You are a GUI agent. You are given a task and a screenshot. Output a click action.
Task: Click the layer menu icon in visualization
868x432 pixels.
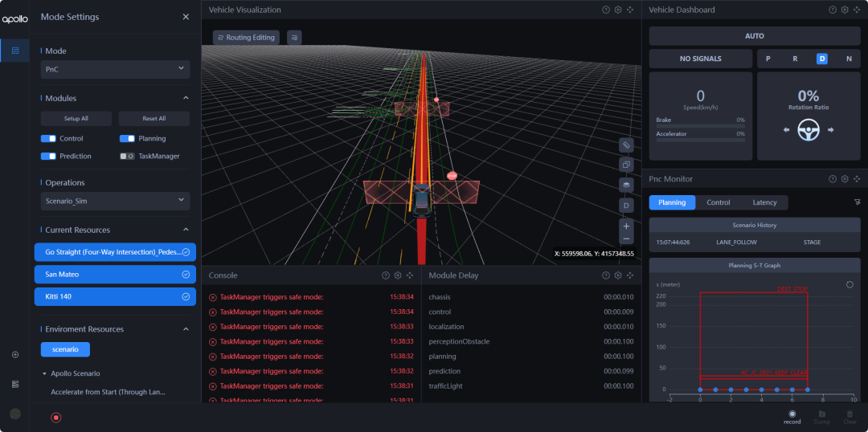(x=626, y=185)
